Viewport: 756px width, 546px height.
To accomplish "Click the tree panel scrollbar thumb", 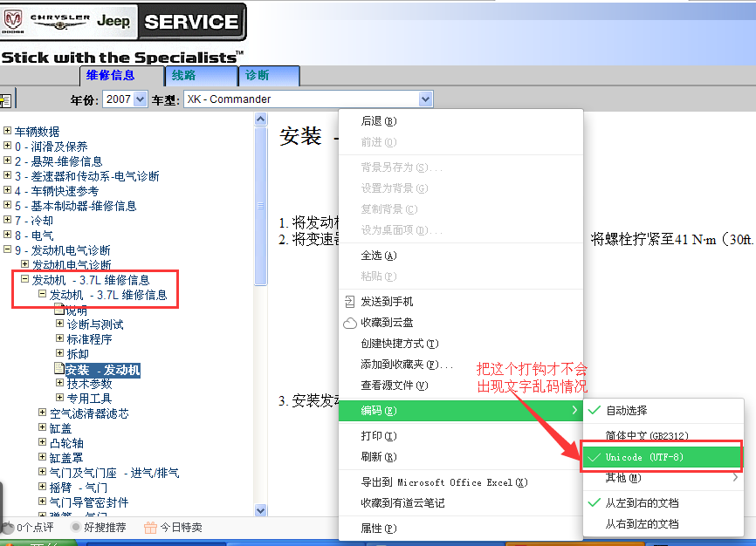I will [261, 206].
